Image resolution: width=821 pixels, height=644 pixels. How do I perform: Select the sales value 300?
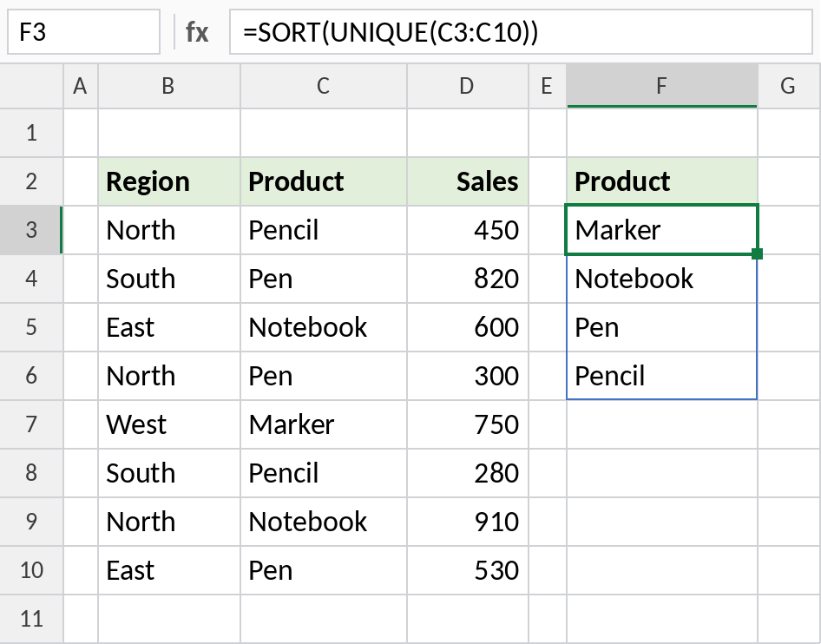coord(468,376)
